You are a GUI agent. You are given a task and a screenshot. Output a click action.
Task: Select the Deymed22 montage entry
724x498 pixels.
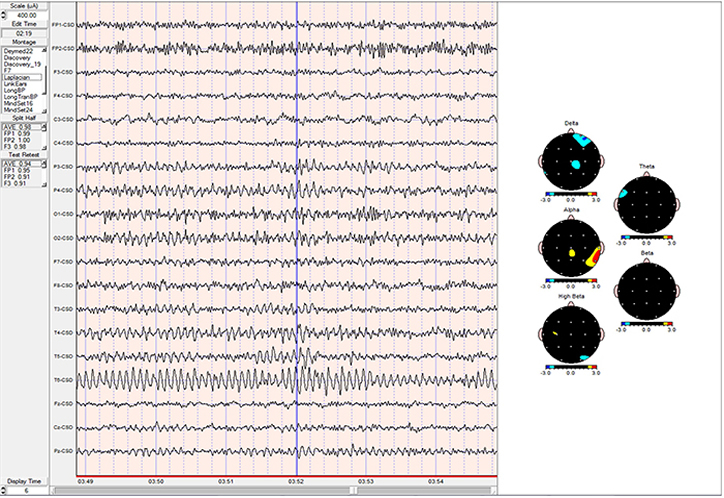coord(20,50)
